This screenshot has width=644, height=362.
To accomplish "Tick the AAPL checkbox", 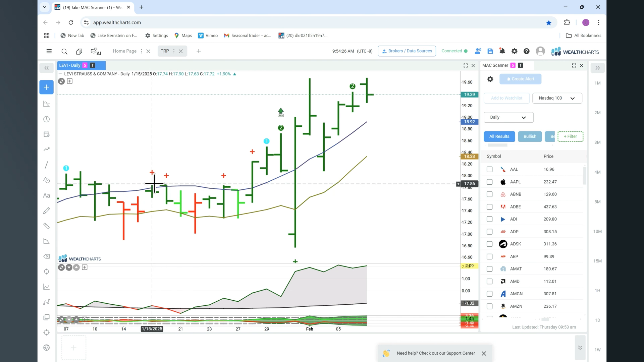I will click(489, 182).
